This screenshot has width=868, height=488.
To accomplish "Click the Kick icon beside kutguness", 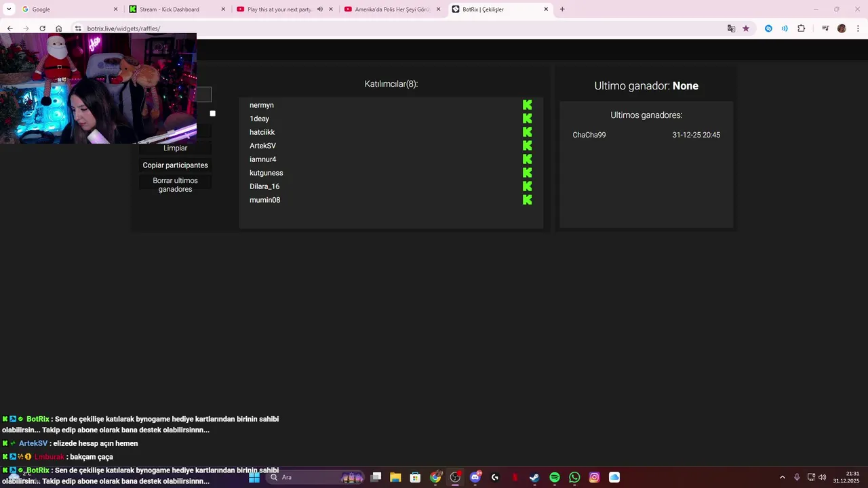I will 527,173.
